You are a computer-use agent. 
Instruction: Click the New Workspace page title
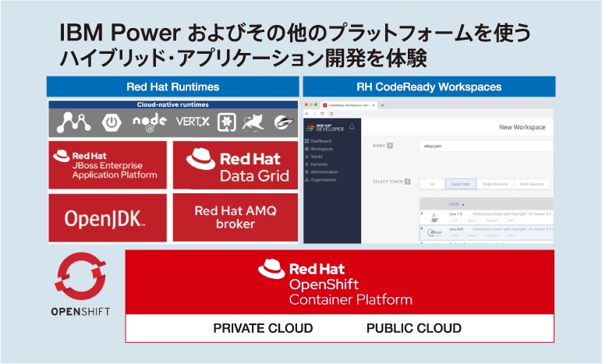[522, 127]
